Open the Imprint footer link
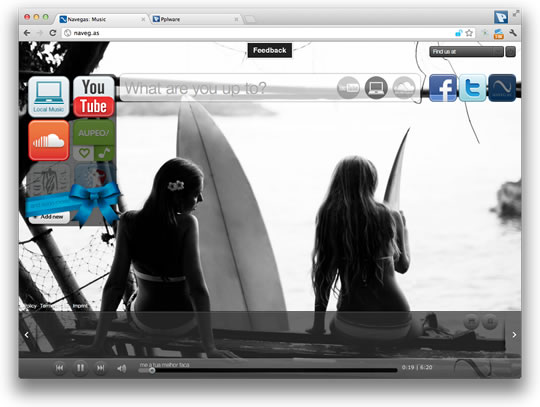This screenshot has height=407, width=540. pos(80,306)
